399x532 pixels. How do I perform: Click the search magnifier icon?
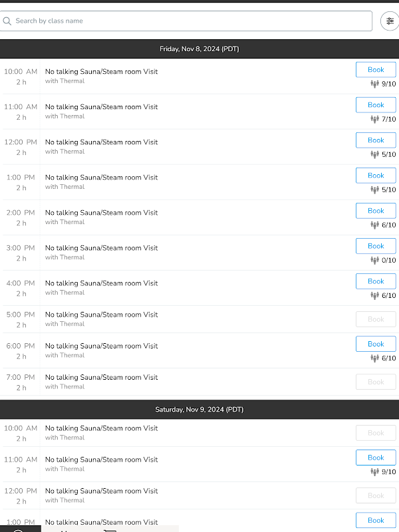point(7,21)
